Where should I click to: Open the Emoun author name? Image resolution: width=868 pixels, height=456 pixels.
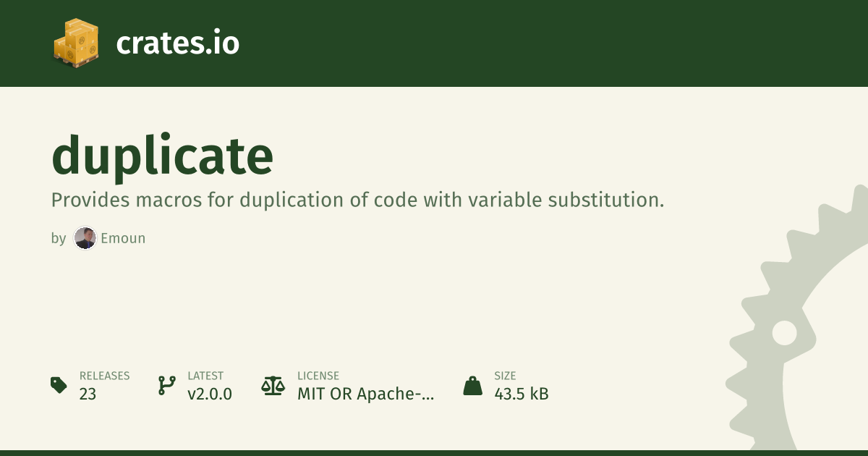coord(123,238)
